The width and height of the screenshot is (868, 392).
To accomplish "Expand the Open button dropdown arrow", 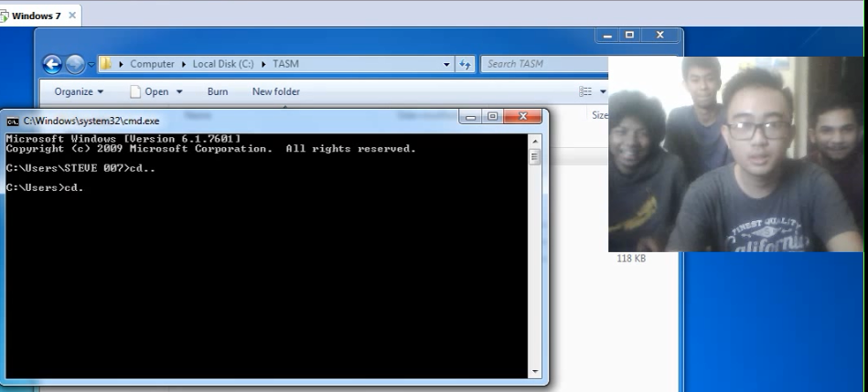I will click(179, 91).
